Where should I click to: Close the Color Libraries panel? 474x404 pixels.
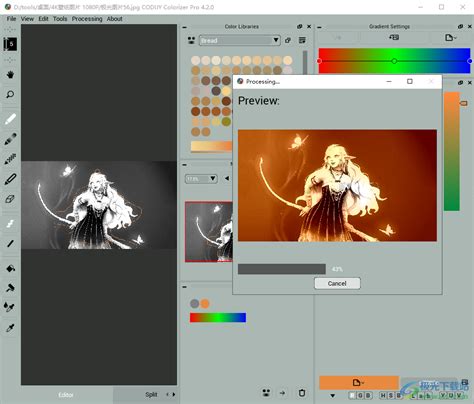coord(309,26)
